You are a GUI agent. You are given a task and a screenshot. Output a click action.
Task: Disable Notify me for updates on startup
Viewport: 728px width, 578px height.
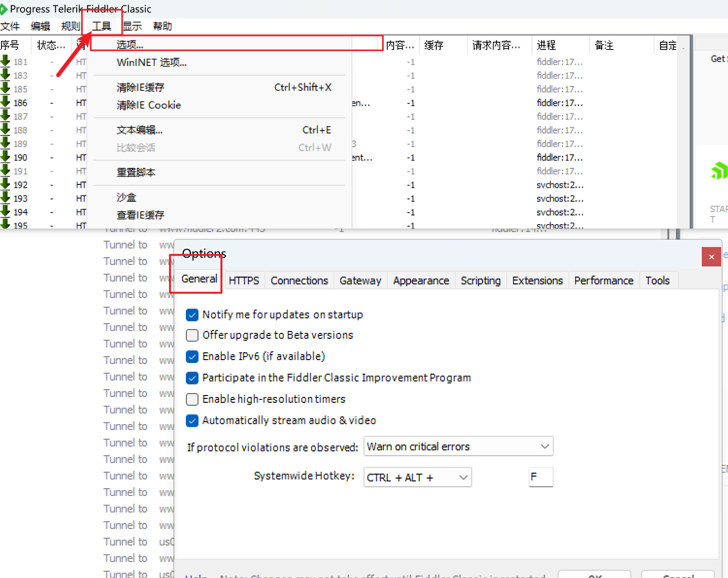pos(192,315)
